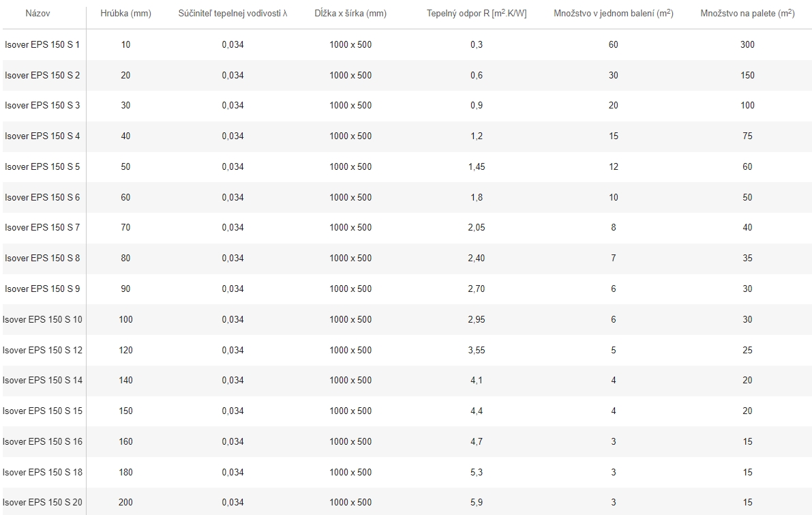Click the Súčiniteľ tepelnej vodivosti header

click(x=232, y=14)
